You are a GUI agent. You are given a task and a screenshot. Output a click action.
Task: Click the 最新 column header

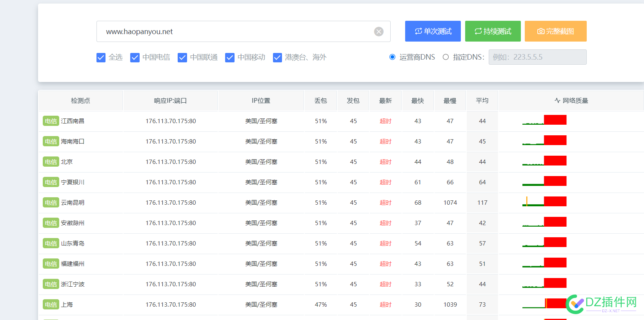(386, 101)
